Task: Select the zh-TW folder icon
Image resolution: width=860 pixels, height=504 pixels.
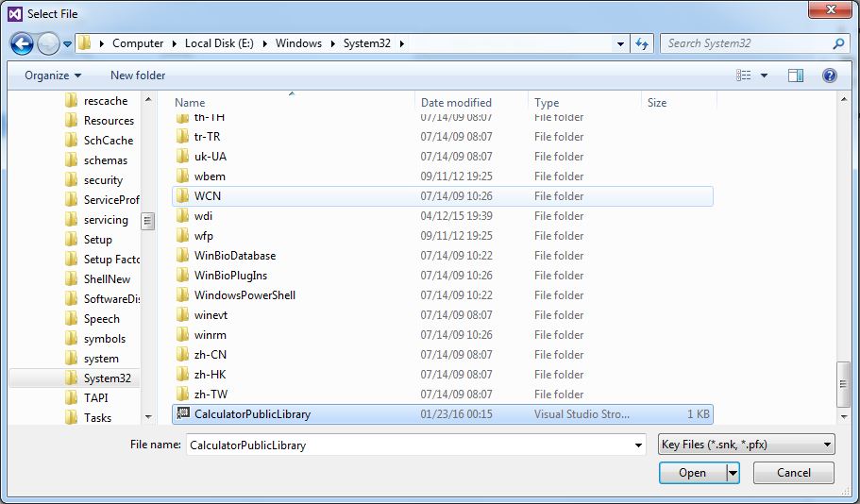Action: point(183,395)
